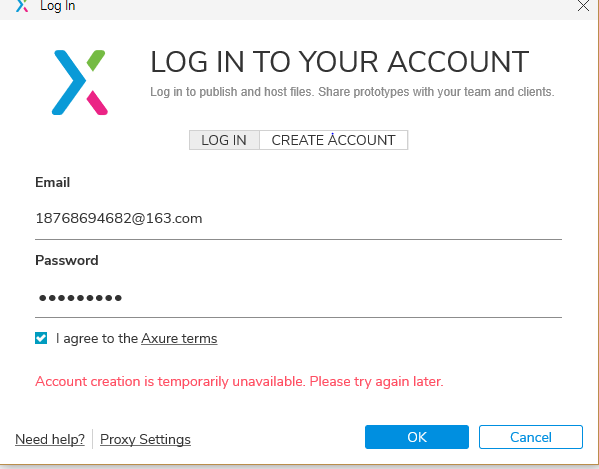Click the 'Log In' window title text
Image resolution: width=599 pixels, height=469 pixels.
[58, 6]
